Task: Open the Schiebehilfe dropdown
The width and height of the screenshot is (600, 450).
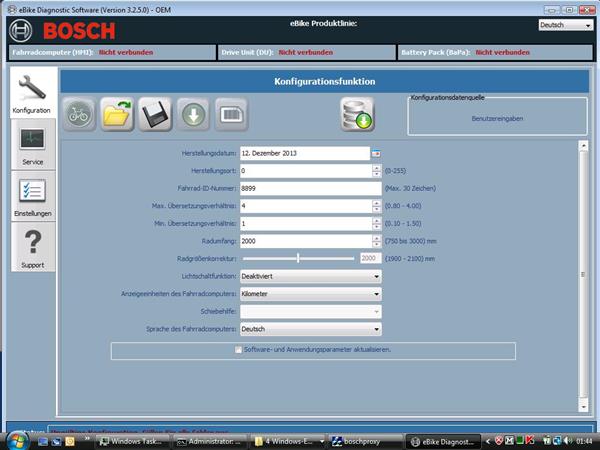Action: (311, 311)
